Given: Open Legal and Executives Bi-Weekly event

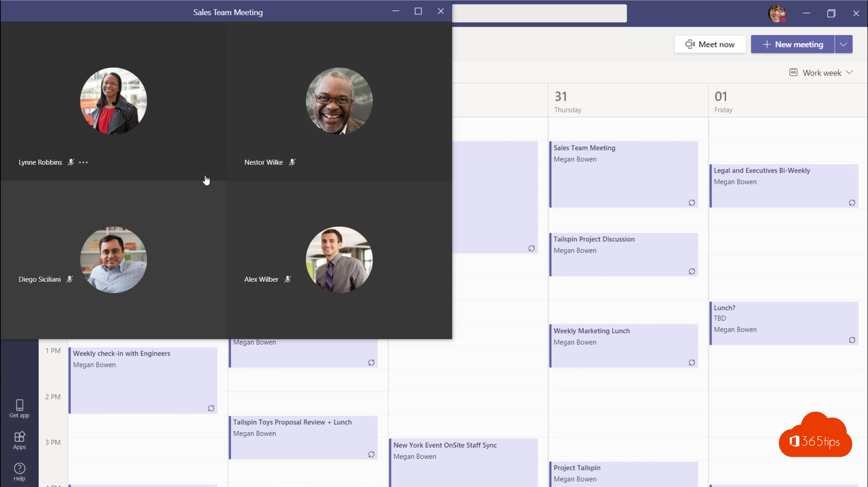Looking at the screenshot, I should [784, 186].
